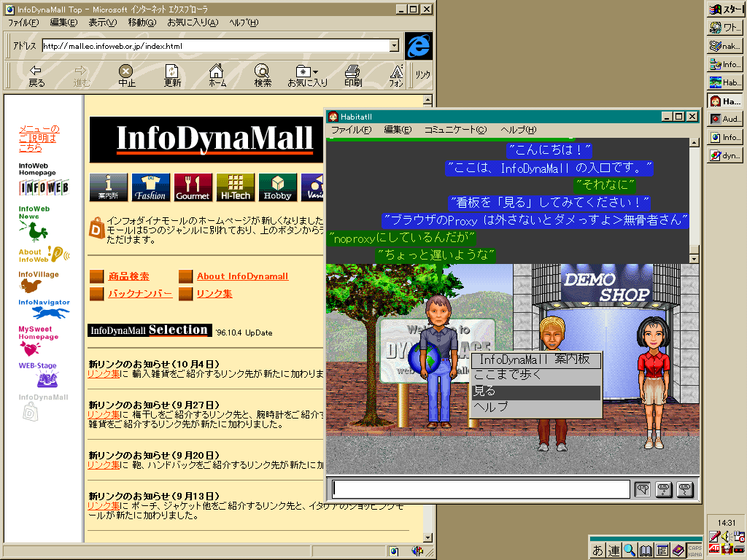Click the IME あ input mode button
747x560 pixels.
tap(597, 550)
